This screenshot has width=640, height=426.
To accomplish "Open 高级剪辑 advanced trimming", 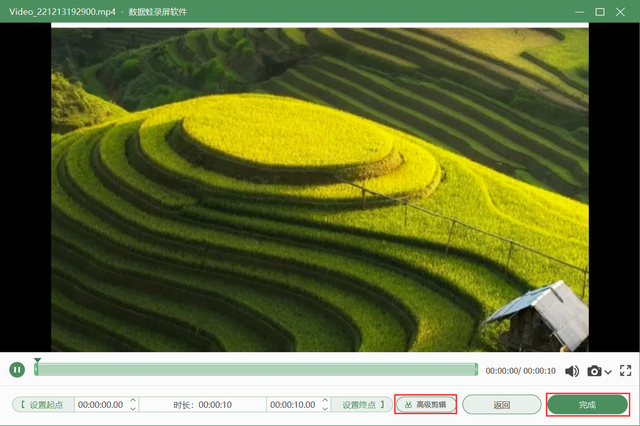I will 425,405.
